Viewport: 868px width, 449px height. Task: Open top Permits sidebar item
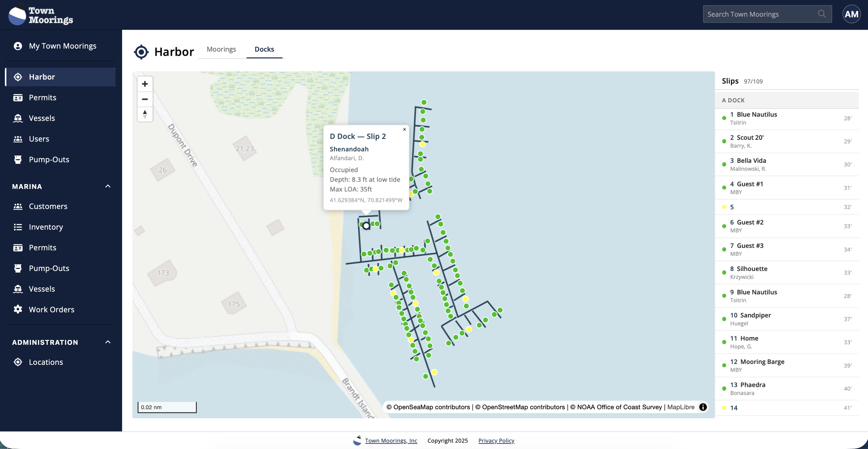click(x=60, y=98)
